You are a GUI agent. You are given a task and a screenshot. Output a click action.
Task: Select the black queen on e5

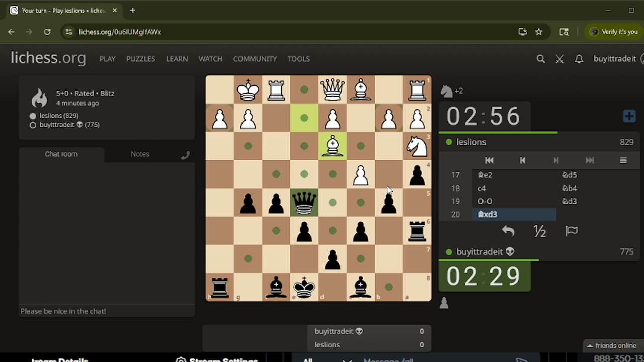tap(304, 203)
